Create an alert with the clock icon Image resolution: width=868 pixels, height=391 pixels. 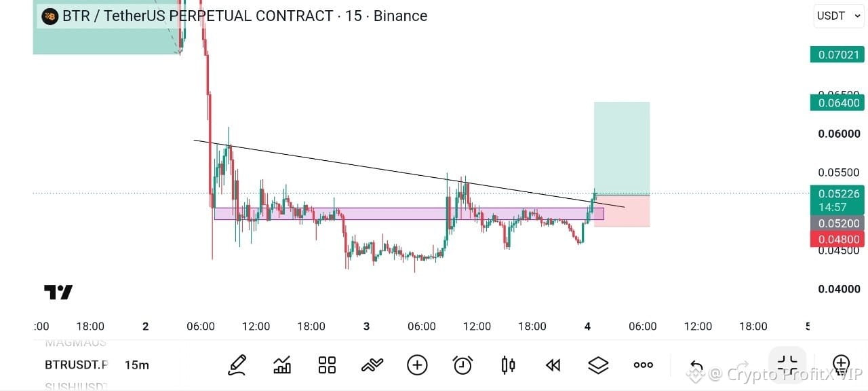pyautogui.click(x=462, y=365)
